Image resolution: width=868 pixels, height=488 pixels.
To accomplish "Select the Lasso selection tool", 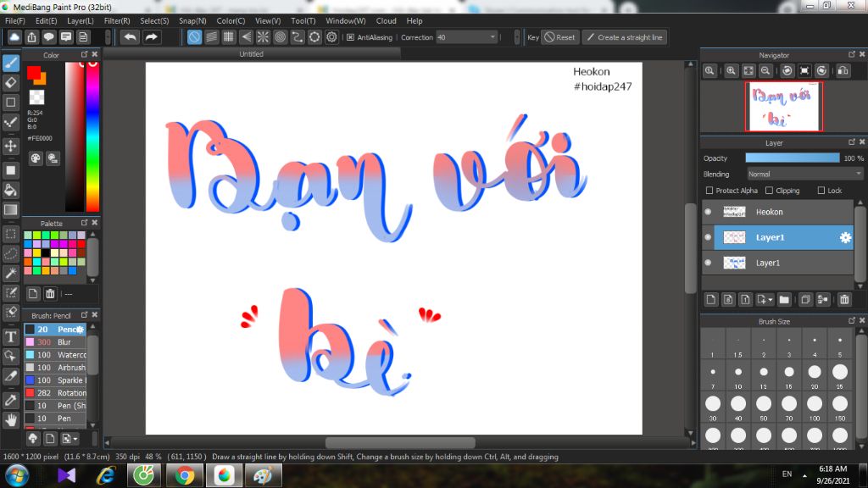I will [11, 253].
